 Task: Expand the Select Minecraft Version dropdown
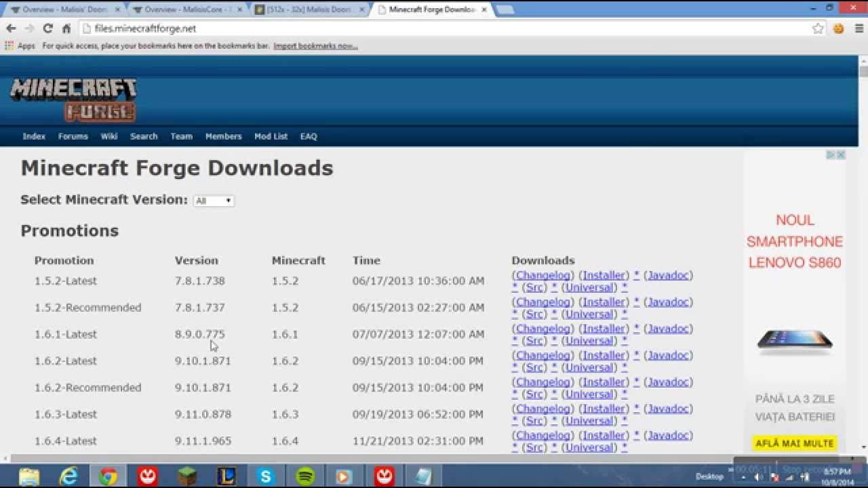point(214,201)
